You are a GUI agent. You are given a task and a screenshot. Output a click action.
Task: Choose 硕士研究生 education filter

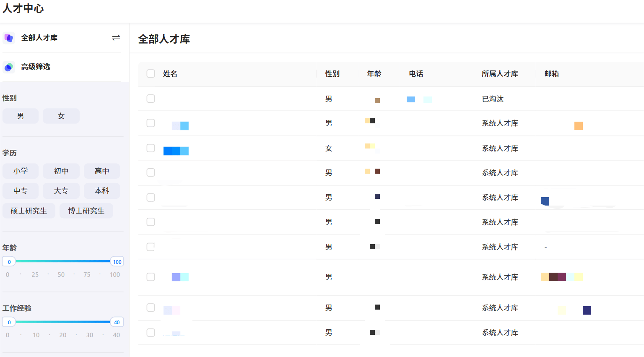[x=29, y=211]
